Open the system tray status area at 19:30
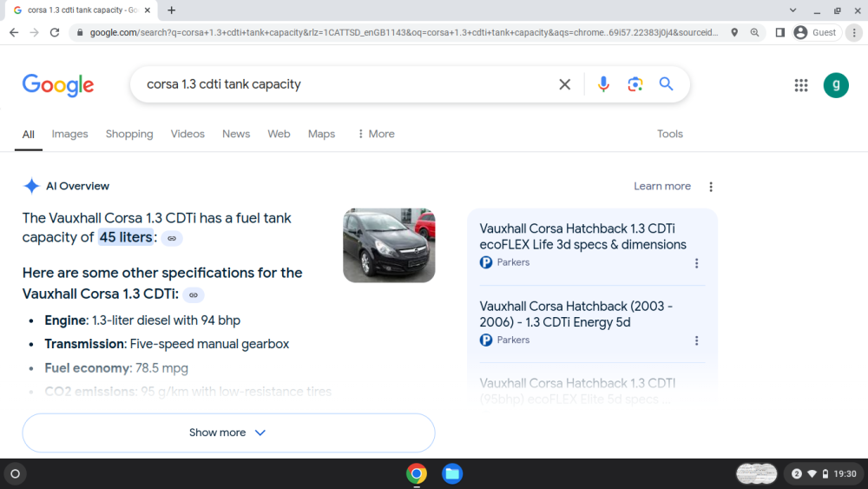This screenshot has width=868, height=489. [x=824, y=473]
